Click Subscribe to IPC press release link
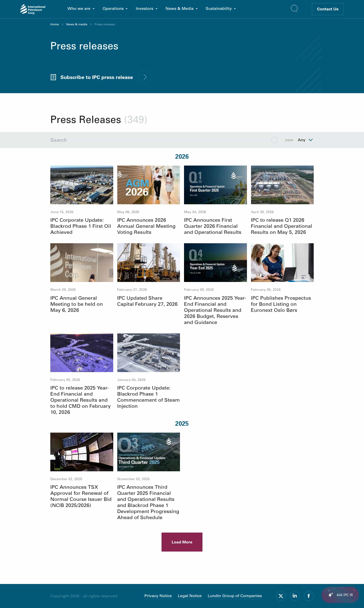The width and height of the screenshot is (364, 608). 97,77
